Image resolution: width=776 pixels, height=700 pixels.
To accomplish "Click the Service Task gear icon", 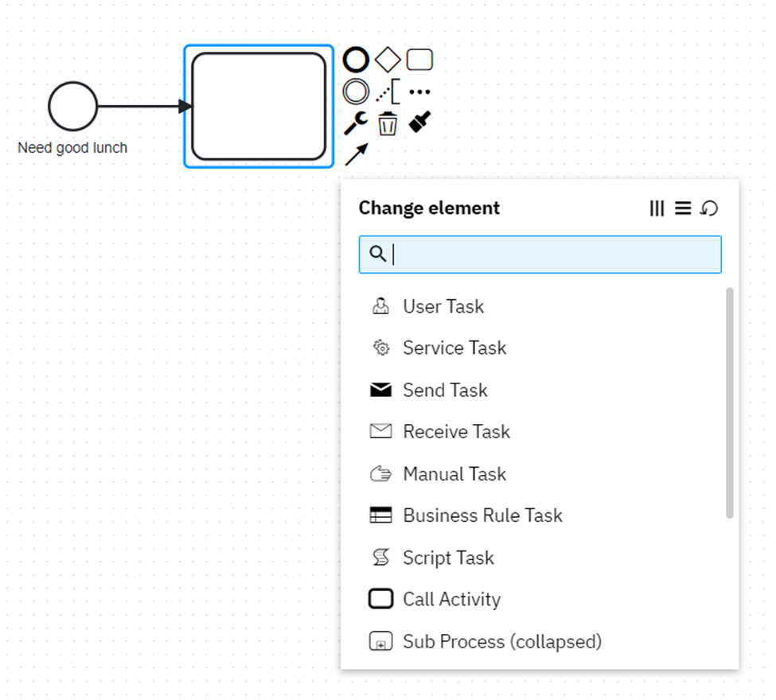I will [381, 348].
